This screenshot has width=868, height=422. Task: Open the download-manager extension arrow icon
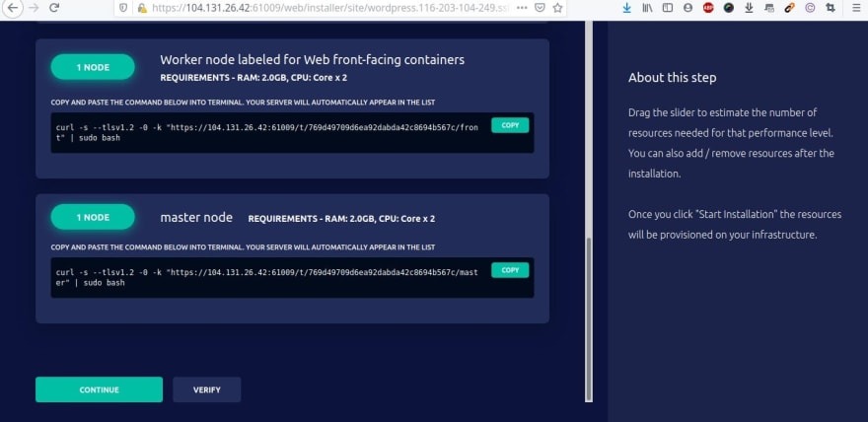point(749,8)
